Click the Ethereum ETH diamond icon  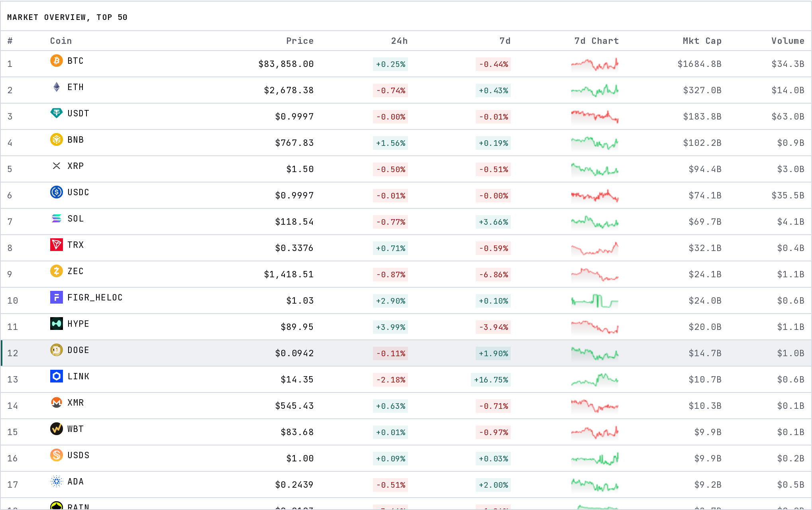tap(57, 87)
